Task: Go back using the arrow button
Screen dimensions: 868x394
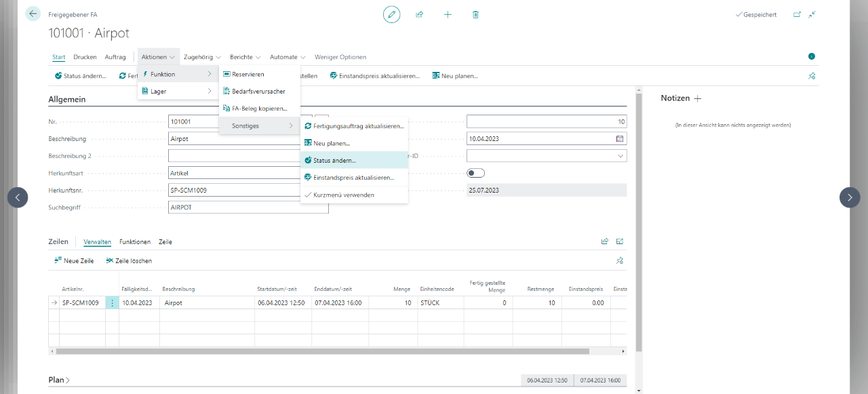Action: pyautogui.click(x=33, y=14)
